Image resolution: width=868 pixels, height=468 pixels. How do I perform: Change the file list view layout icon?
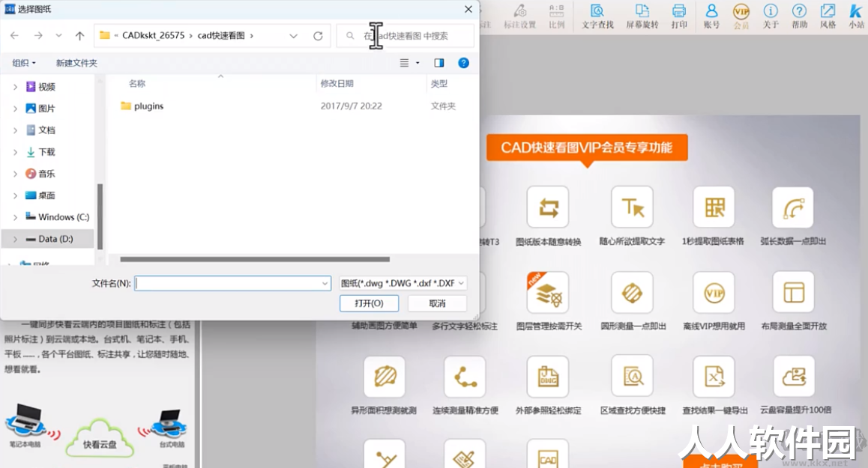404,63
